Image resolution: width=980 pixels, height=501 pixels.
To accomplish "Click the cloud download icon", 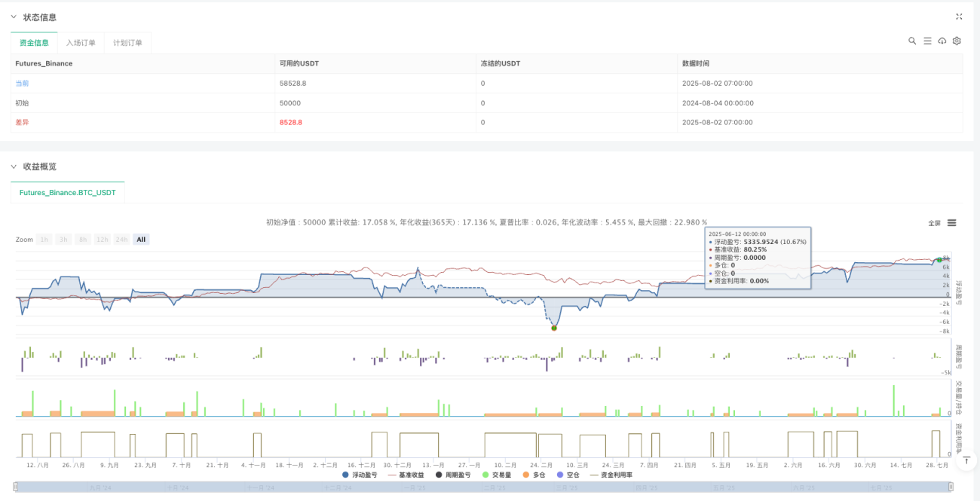I will (x=942, y=41).
